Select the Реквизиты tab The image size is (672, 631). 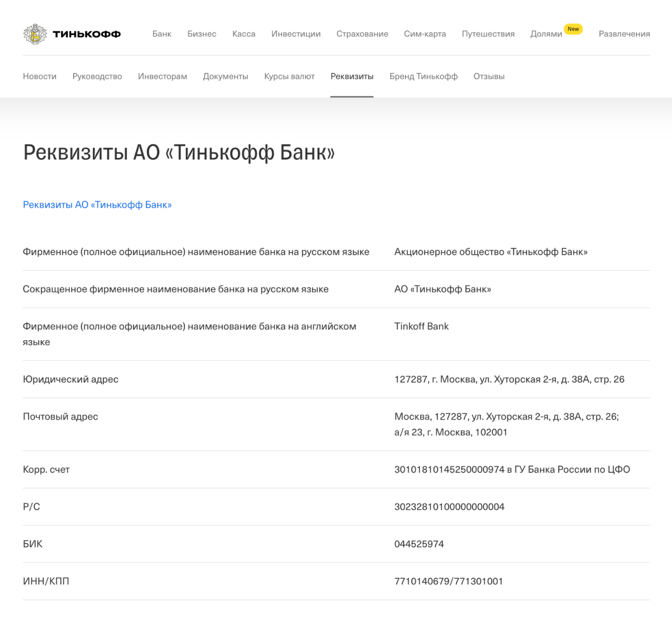coord(352,77)
